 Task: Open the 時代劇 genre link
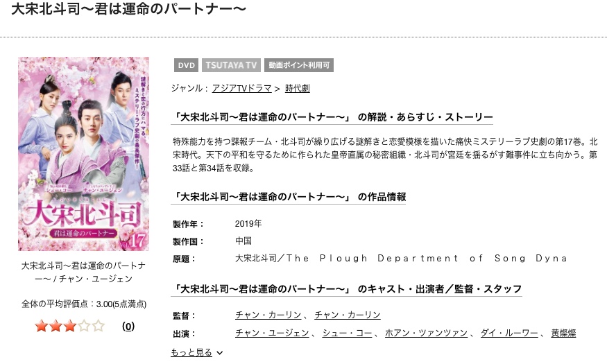[298, 88]
